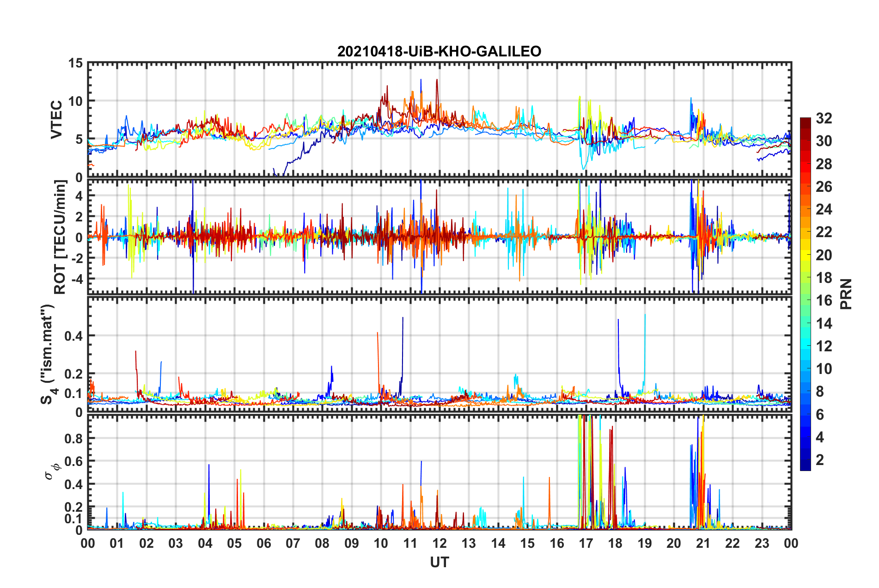
Task: Click sigma phi axis tick 0.6
Action: click(73, 461)
